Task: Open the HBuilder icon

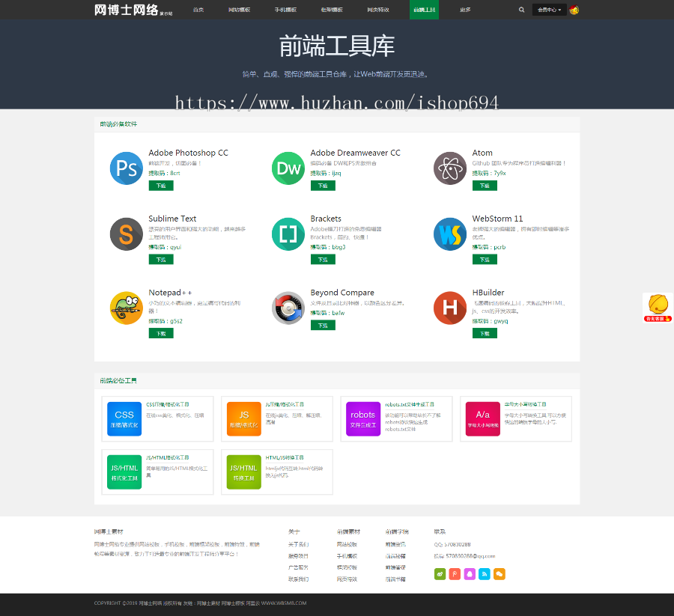Action: [x=449, y=308]
